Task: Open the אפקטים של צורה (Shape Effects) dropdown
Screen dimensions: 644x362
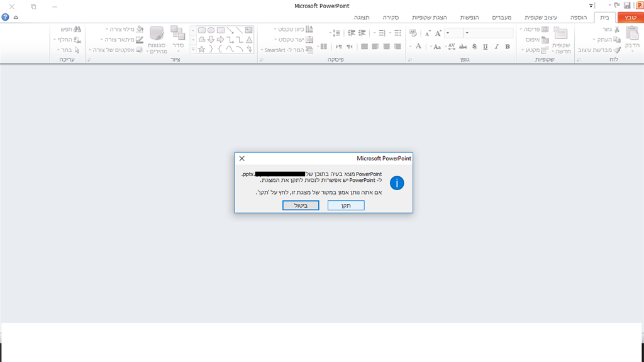Action: pos(116,50)
